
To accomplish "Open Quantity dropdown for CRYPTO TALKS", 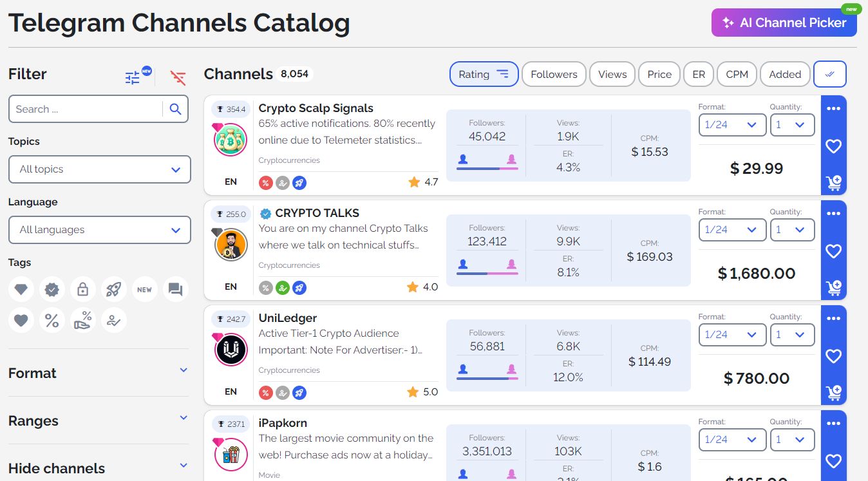I will tap(792, 230).
